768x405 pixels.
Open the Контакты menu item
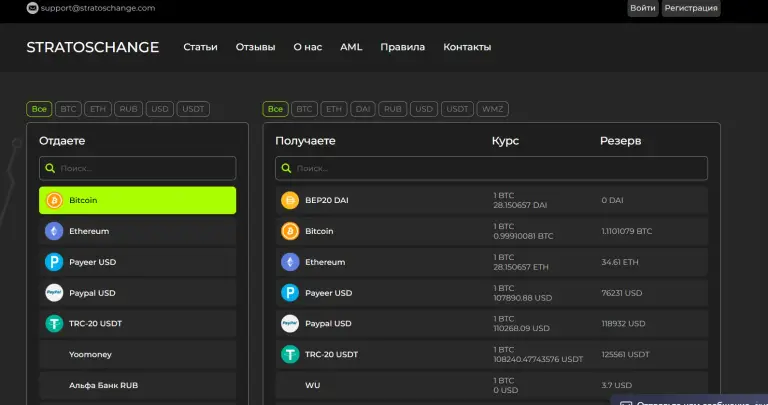pos(467,47)
